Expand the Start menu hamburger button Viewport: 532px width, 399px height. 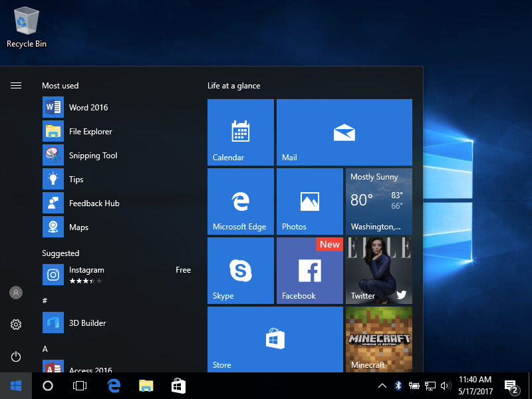[16, 85]
